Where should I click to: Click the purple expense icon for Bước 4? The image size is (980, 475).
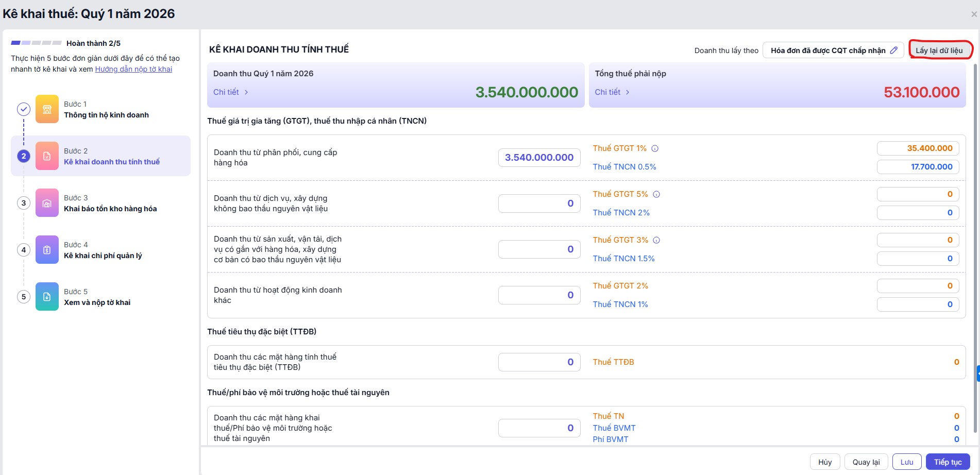[47, 250]
